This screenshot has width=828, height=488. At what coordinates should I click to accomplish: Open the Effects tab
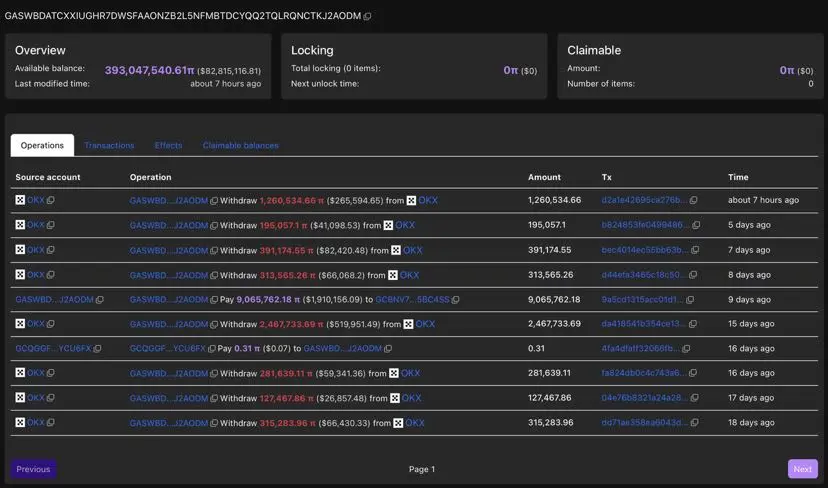(168, 146)
